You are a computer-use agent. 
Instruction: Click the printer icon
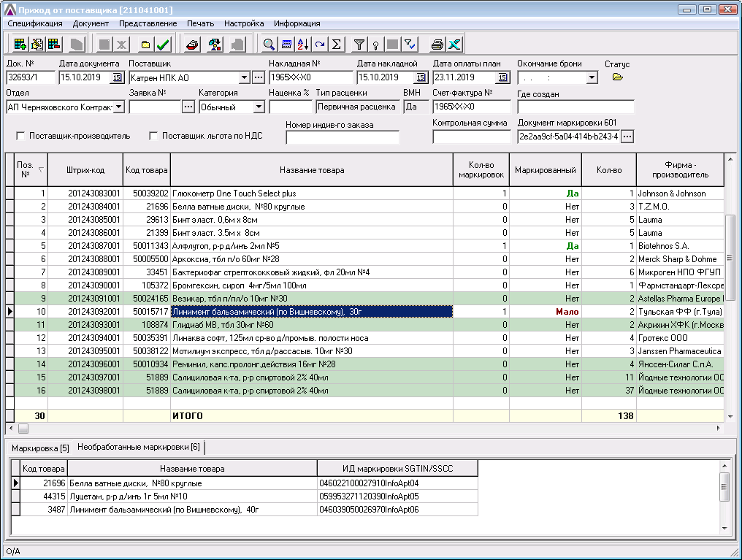point(437,45)
